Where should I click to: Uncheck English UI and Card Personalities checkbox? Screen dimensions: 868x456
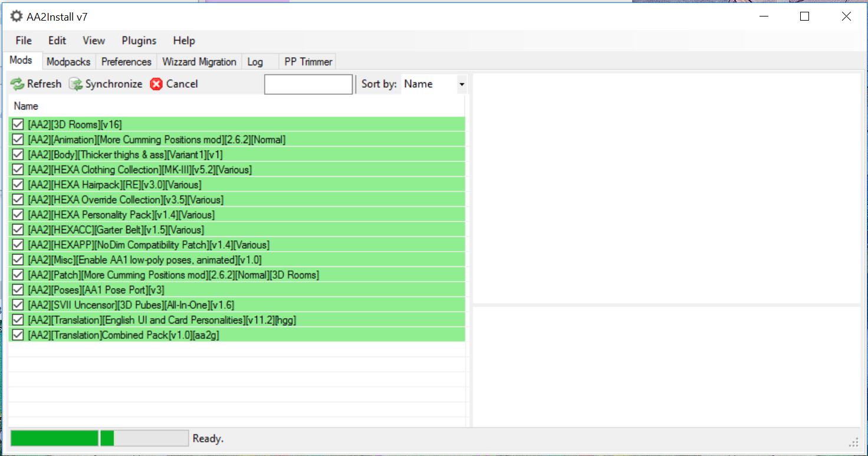pyautogui.click(x=18, y=320)
